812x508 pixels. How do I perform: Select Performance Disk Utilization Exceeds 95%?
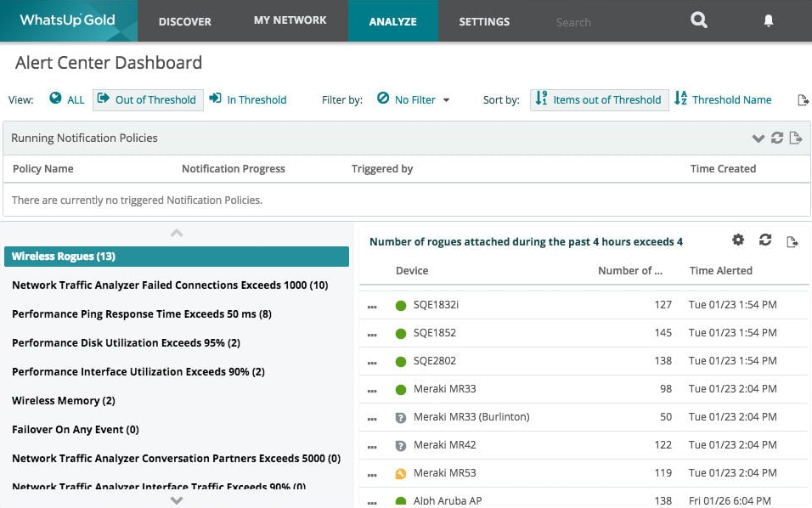point(126,342)
